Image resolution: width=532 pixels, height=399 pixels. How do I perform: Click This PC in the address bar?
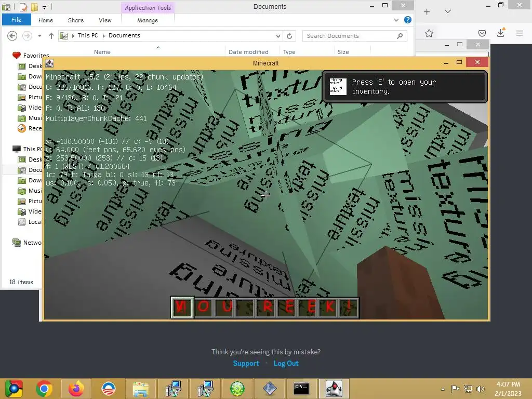click(87, 35)
